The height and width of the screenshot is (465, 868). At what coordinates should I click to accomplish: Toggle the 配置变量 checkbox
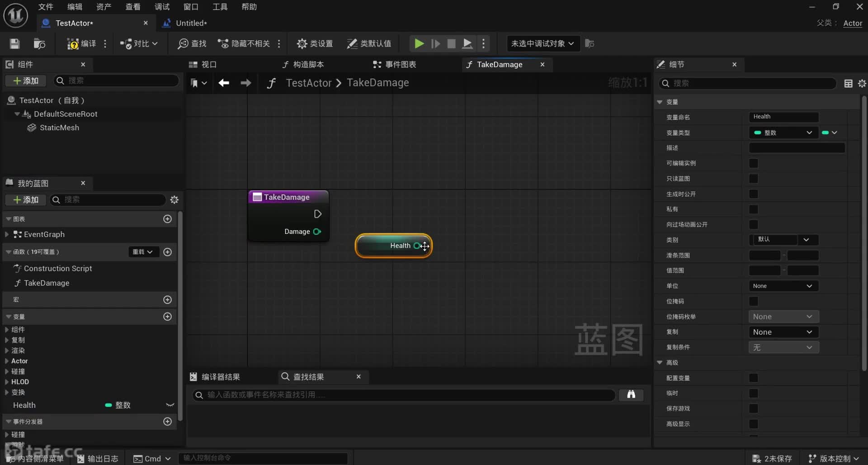(753, 378)
